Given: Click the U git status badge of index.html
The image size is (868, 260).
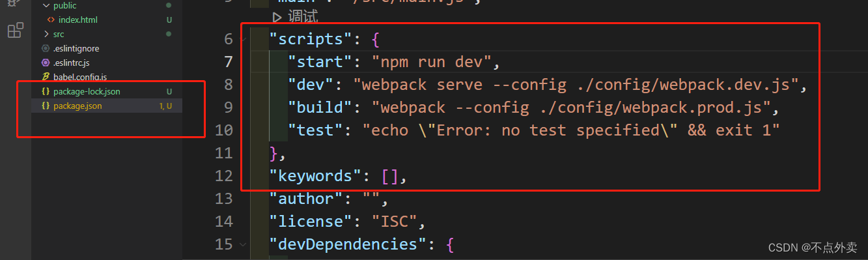Looking at the screenshot, I should (169, 20).
